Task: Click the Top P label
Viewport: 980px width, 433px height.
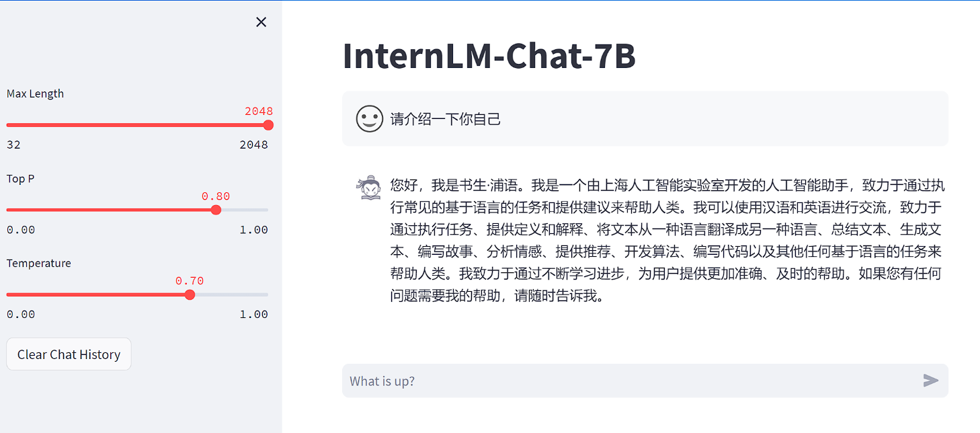Action: [20, 178]
